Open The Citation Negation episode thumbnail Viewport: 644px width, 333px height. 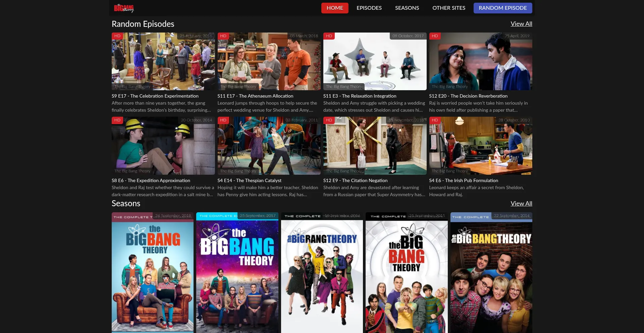click(375, 146)
